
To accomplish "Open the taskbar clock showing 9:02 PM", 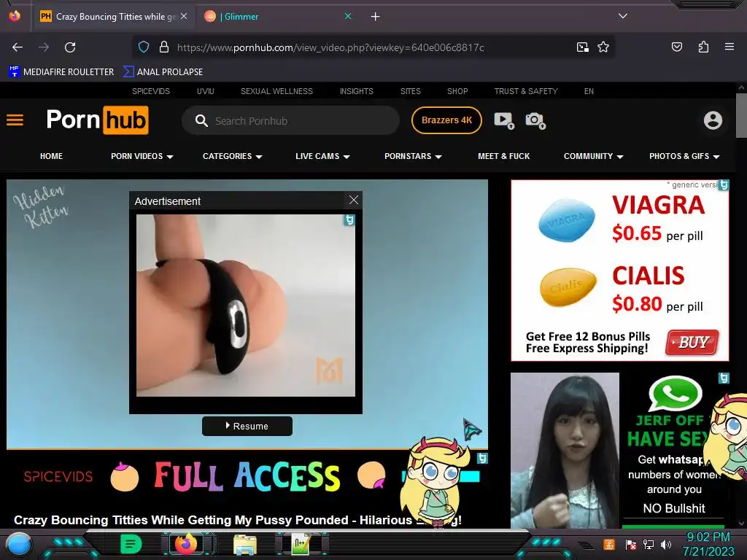I will 709,544.
